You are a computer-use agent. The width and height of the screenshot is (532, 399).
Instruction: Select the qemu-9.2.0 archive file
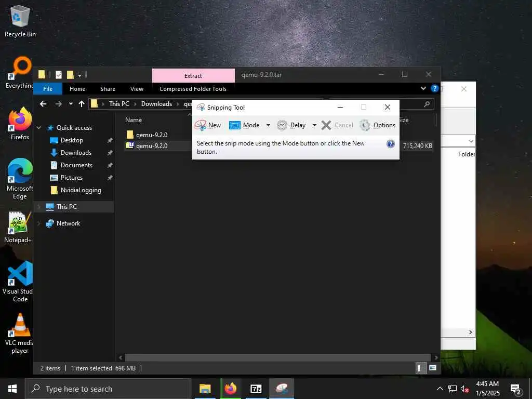coord(152,146)
